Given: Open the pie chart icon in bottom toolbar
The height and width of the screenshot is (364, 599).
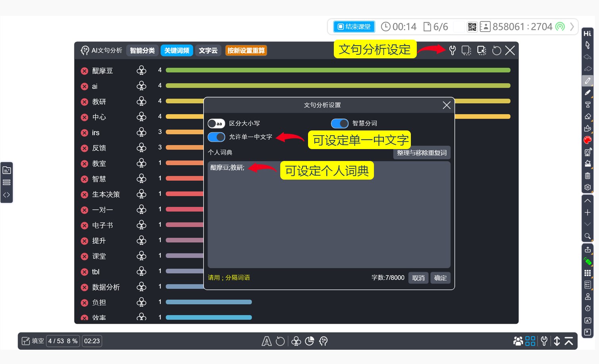Looking at the screenshot, I should tap(310, 341).
